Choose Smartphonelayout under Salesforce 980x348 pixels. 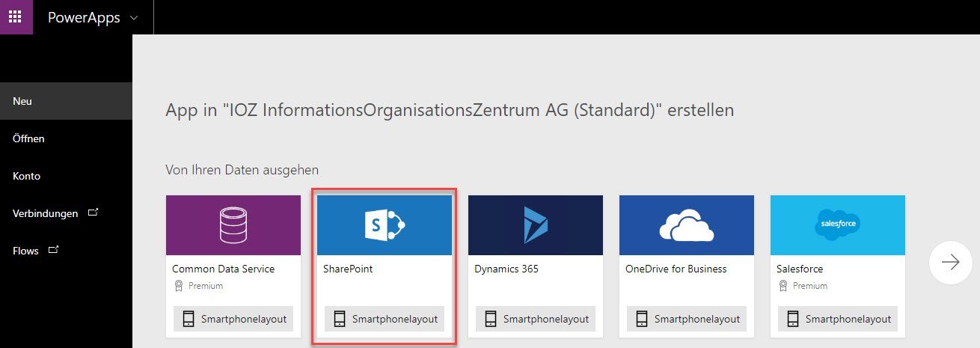pyautogui.click(x=838, y=319)
